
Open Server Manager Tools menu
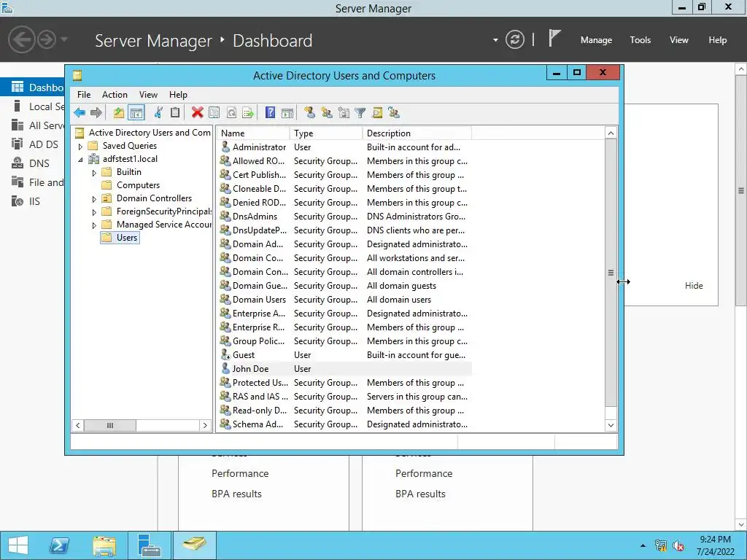tap(640, 40)
